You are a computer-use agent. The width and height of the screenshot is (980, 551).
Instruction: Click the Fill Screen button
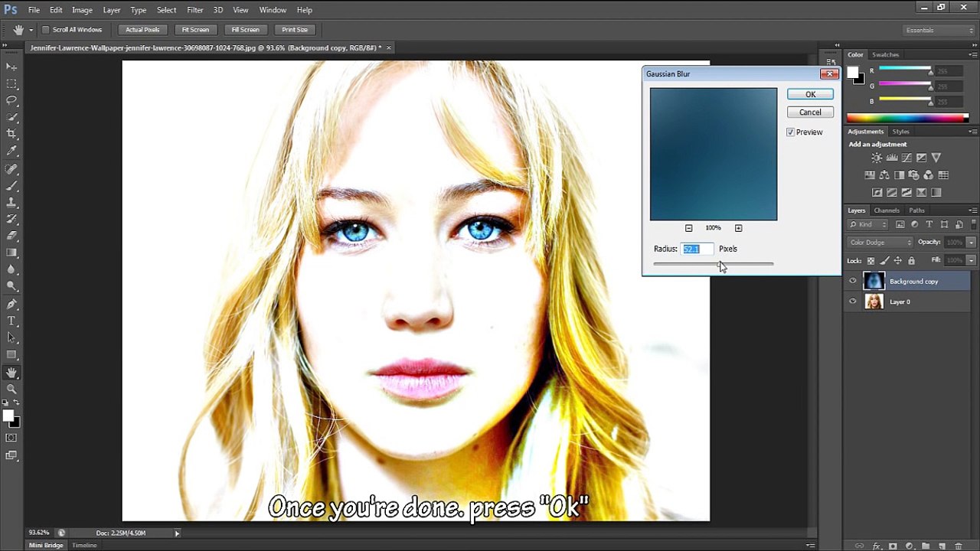click(x=245, y=30)
